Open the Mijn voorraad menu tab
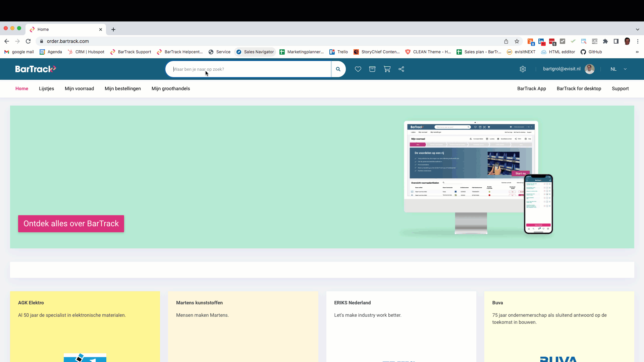Screen dimensions: 644x362 point(79,88)
